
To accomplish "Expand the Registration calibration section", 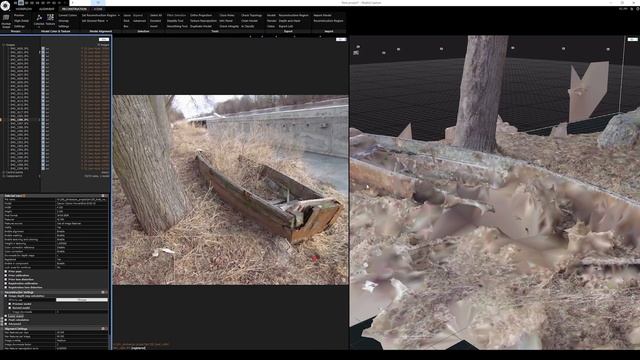I will [x=6, y=283].
